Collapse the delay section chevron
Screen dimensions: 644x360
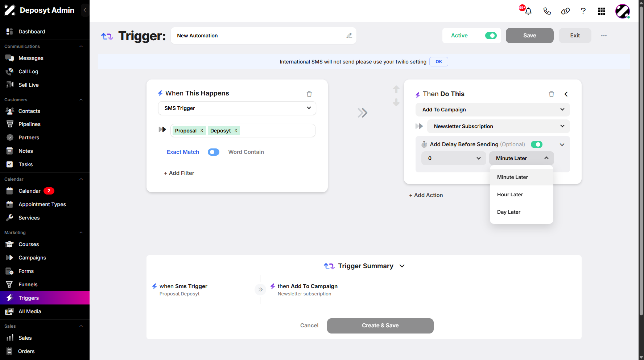tap(562, 144)
